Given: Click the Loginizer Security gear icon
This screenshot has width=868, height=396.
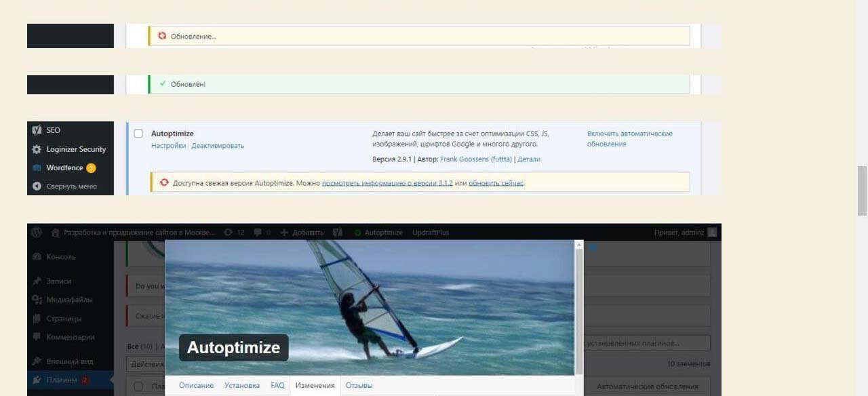Looking at the screenshot, I should pyautogui.click(x=37, y=149).
